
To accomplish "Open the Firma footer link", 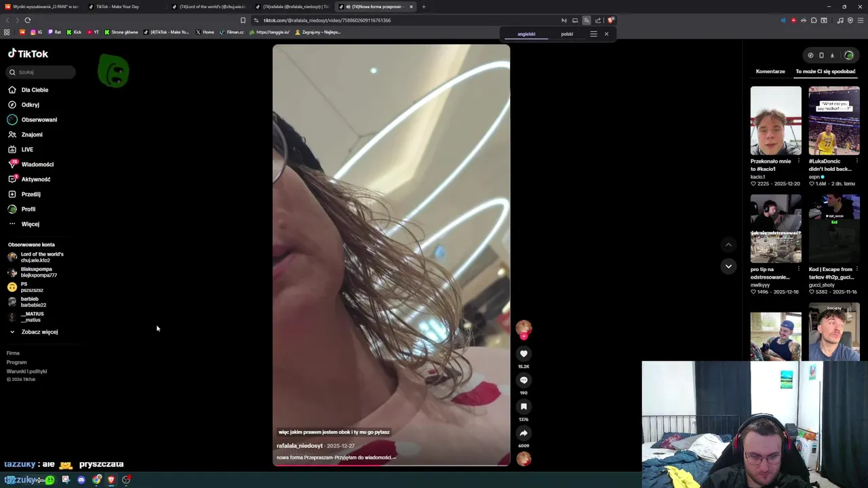I will coord(13,353).
